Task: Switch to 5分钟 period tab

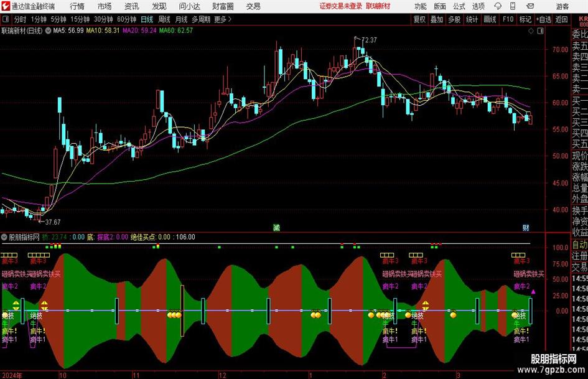Action: coord(58,19)
